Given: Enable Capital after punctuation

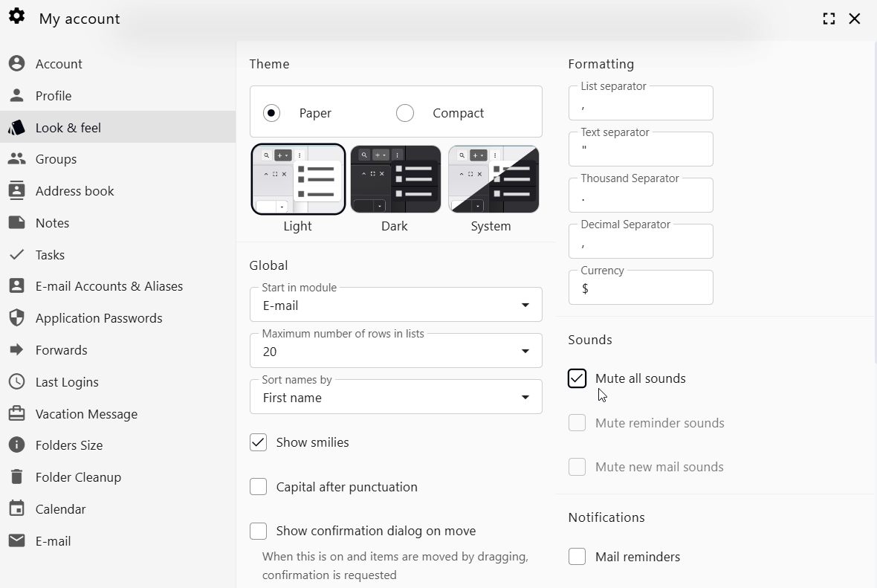Looking at the screenshot, I should (258, 486).
